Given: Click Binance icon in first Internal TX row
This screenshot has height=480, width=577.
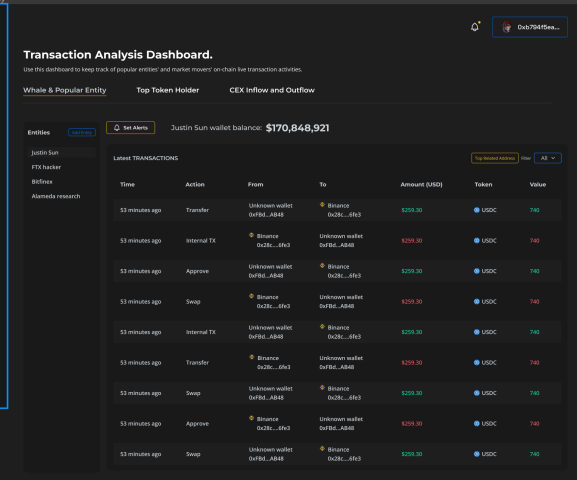Looking at the screenshot, I should [x=251, y=235].
